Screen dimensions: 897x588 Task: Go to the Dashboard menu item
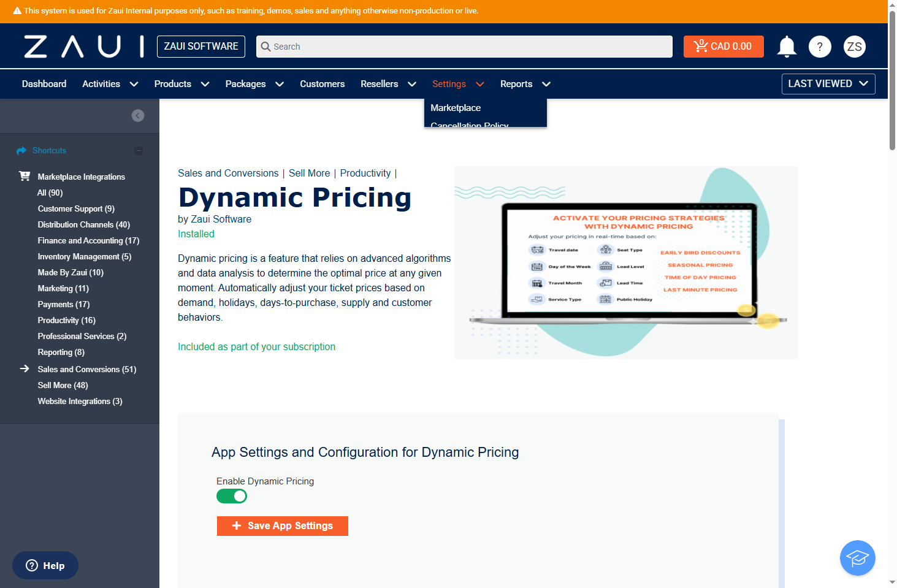pos(44,84)
